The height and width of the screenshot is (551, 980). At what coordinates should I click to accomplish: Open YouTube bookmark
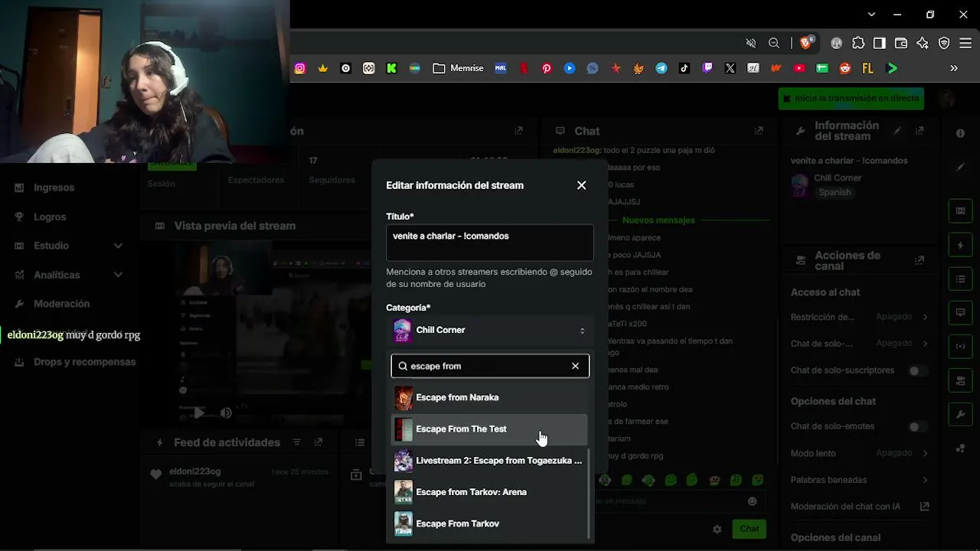tap(799, 68)
